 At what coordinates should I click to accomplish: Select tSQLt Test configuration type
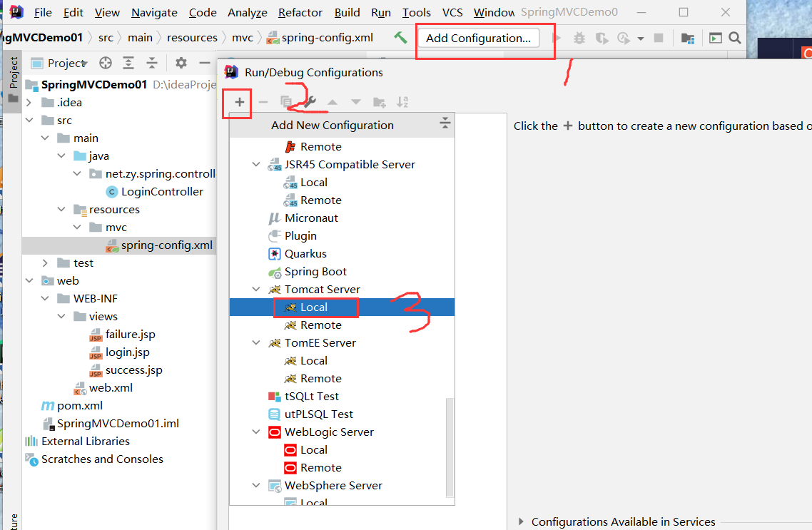(x=342, y=396)
